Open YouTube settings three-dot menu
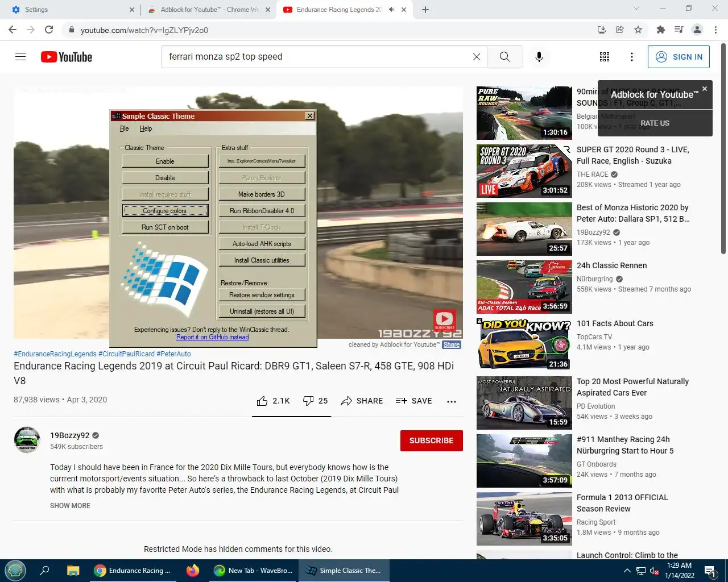Viewport: 728px width, 582px height. [631, 57]
